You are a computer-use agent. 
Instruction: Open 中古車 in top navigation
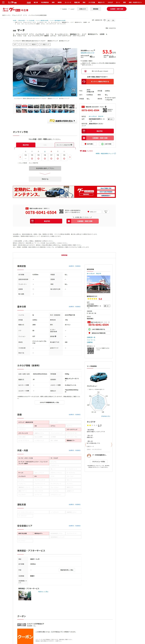click(x=29, y=2)
